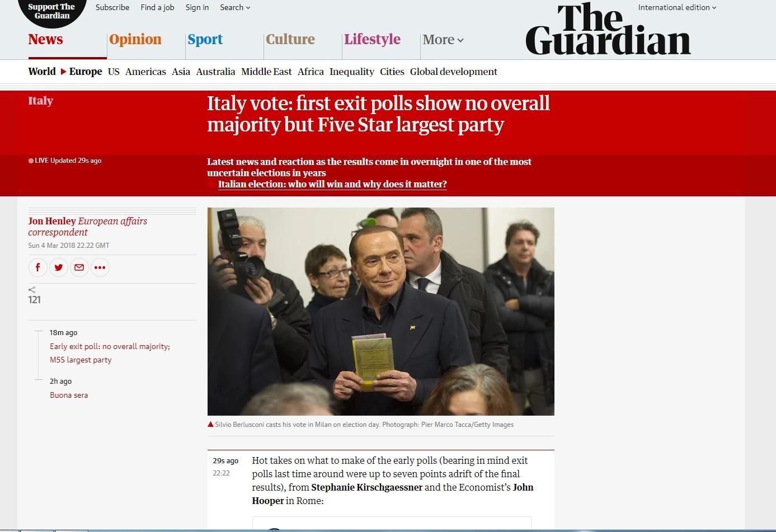The image size is (776, 532).
Task: Open more sharing options ellipsis icon
Action: pyautogui.click(x=100, y=267)
